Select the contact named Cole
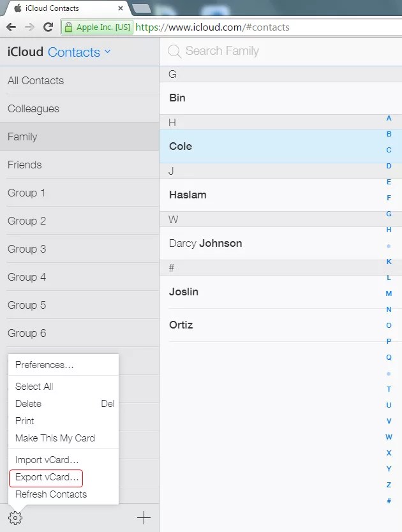The width and height of the screenshot is (402, 532). pyautogui.click(x=180, y=146)
